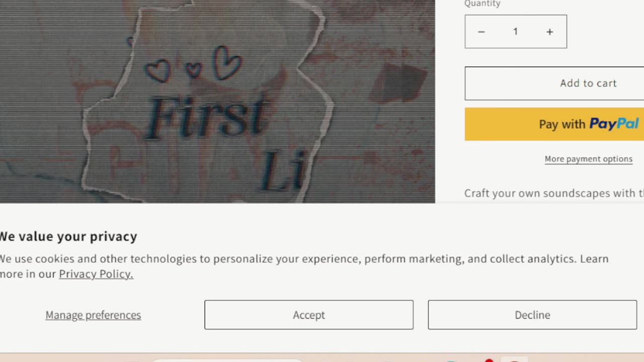This screenshot has width=644, height=362.
Task: Decrease quantity with the minus icon
Action: [x=481, y=32]
